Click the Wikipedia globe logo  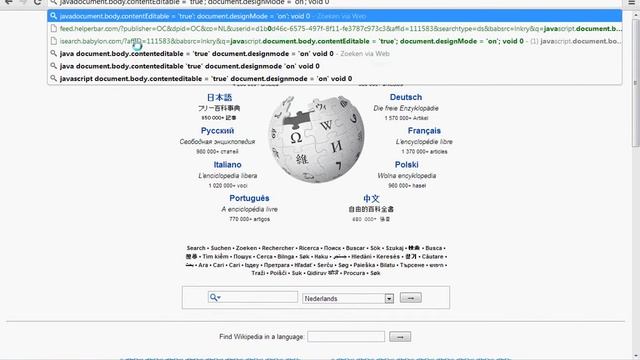(316, 139)
